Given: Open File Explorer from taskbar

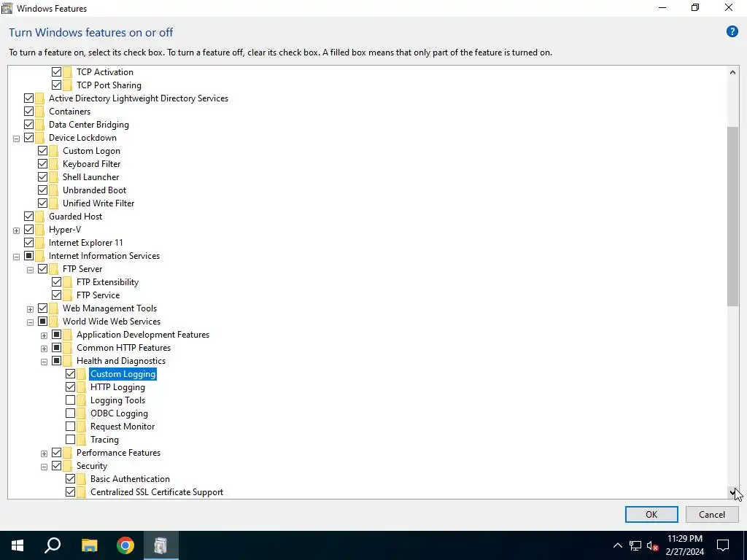Looking at the screenshot, I should [89, 545].
